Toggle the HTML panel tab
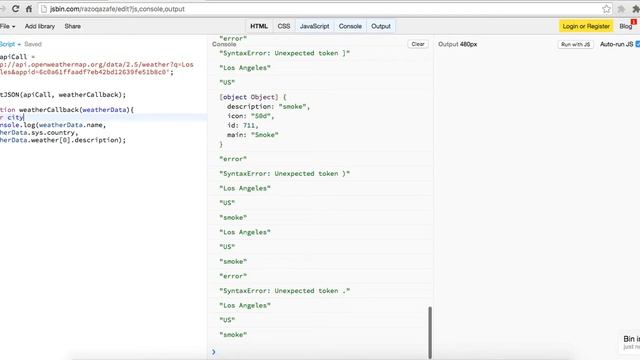The height and width of the screenshot is (360, 640). point(259,26)
